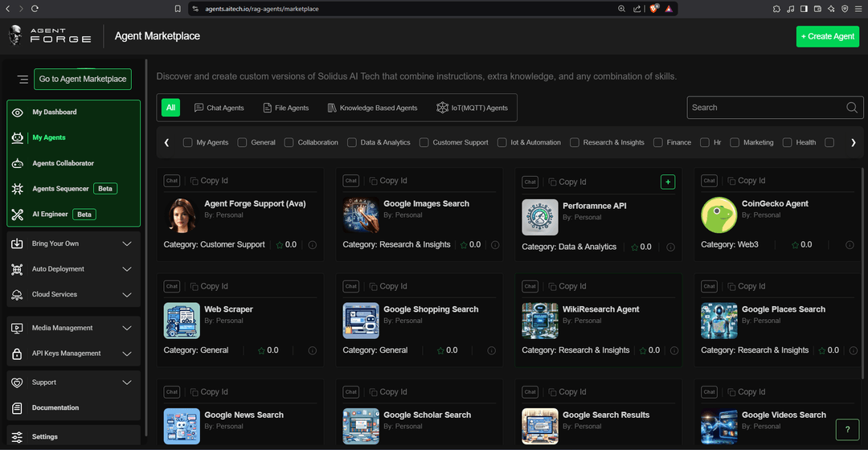This screenshot has width=868, height=450.
Task: Expand Bring Your Own section chevron
Action: 127,244
